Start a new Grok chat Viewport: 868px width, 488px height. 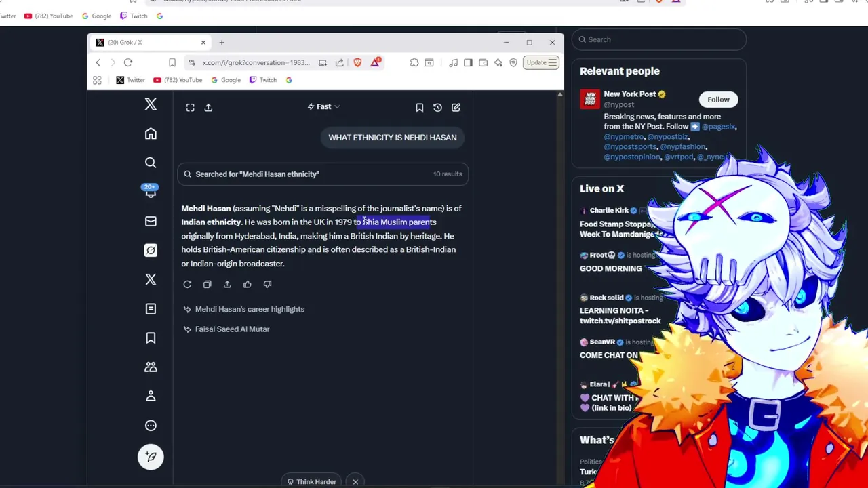click(x=456, y=107)
